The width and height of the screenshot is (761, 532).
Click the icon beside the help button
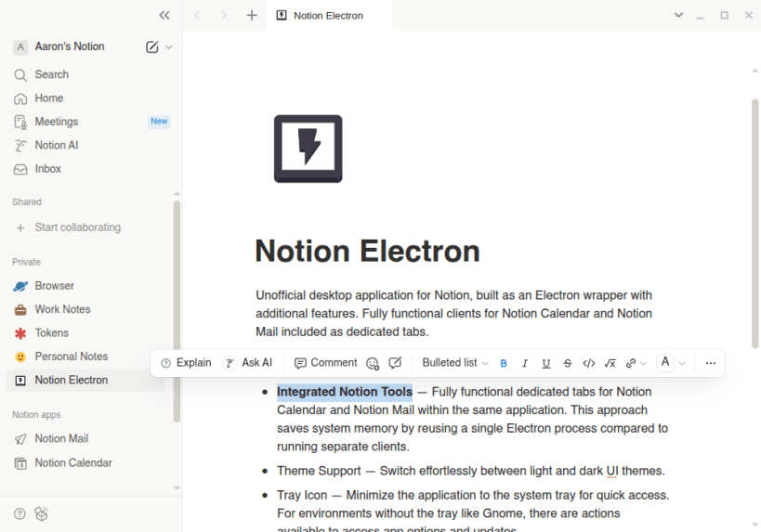pyautogui.click(x=41, y=513)
